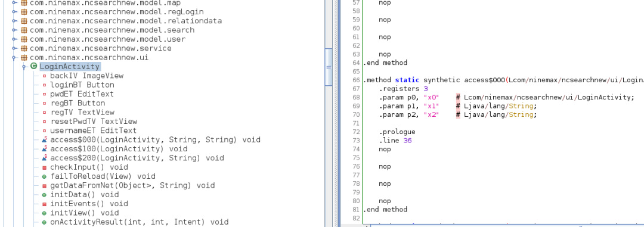644x227 pixels.
Task: Expand the com.ninemax.ncsearchnew.model.user package
Action: coord(14,39)
